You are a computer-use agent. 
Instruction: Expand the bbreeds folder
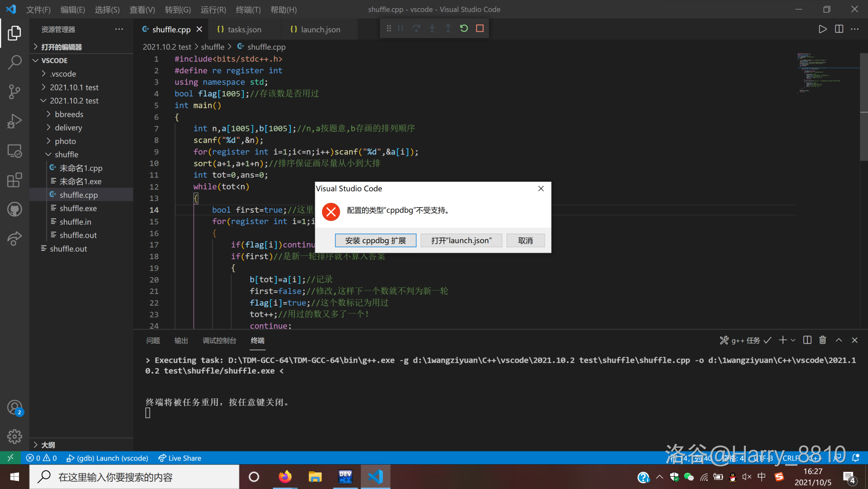(x=69, y=114)
